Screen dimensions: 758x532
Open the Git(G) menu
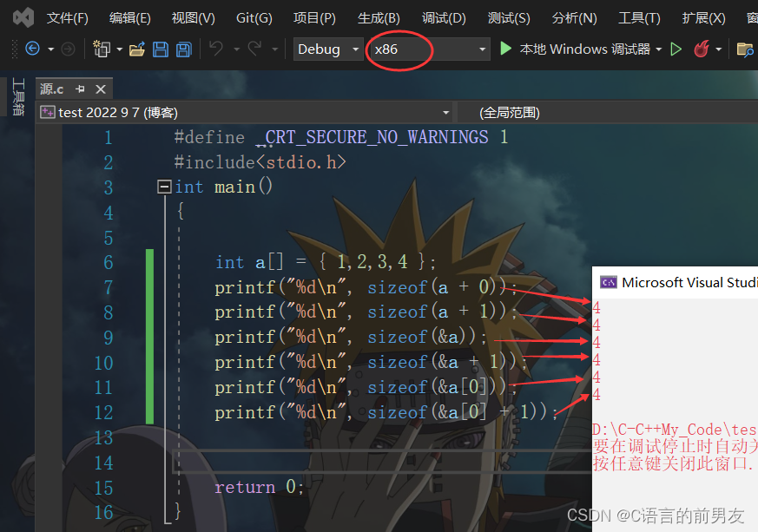coord(254,18)
